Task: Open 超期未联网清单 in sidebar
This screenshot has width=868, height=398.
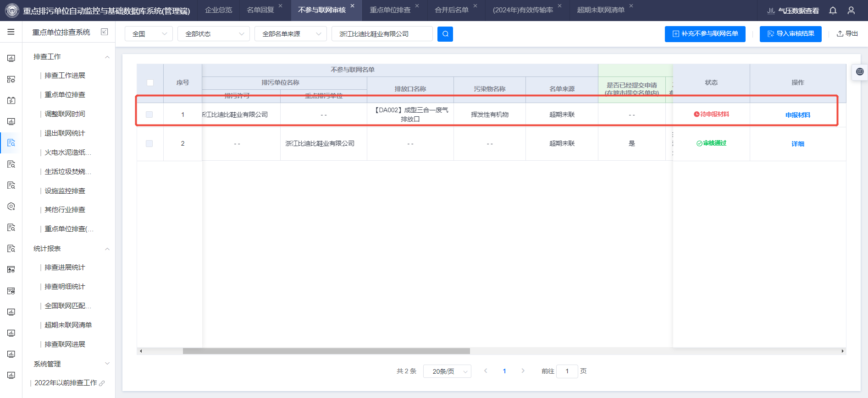Action: 68,325
